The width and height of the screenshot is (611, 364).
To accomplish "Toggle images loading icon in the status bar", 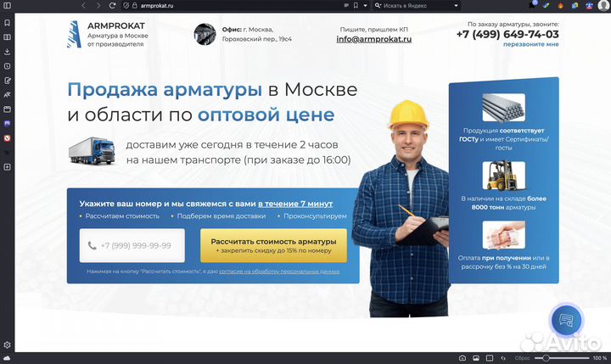I will point(476,358).
